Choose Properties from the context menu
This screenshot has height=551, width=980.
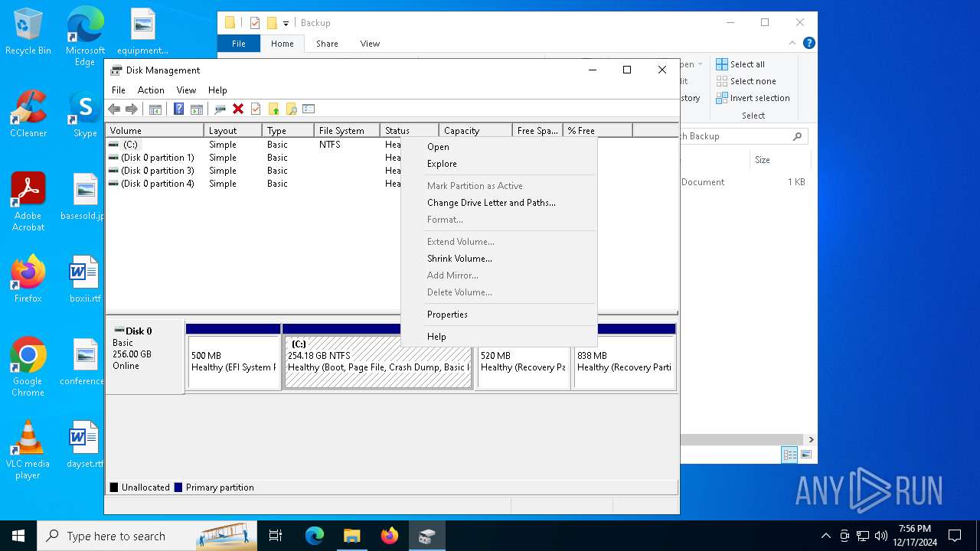click(x=498, y=315)
